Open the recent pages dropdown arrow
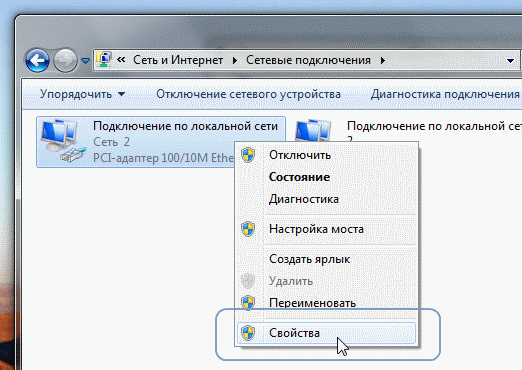The image size is (522, 370). [x=85, y=61]
